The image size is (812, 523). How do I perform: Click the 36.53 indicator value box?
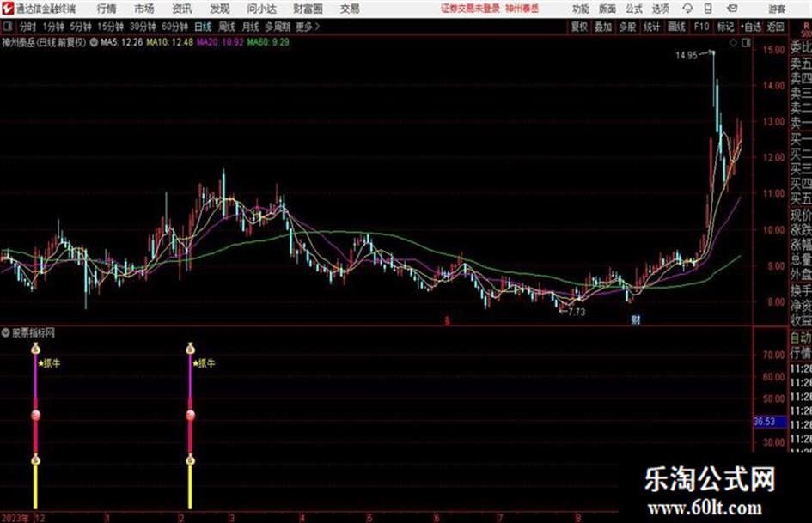pos(770,422)
